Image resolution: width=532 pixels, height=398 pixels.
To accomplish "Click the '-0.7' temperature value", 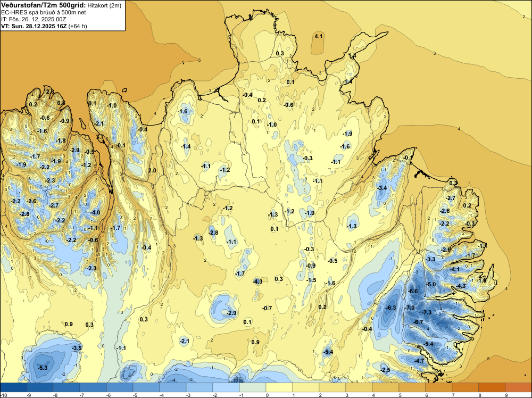I will pyautogui.click(x=268, y=308).
